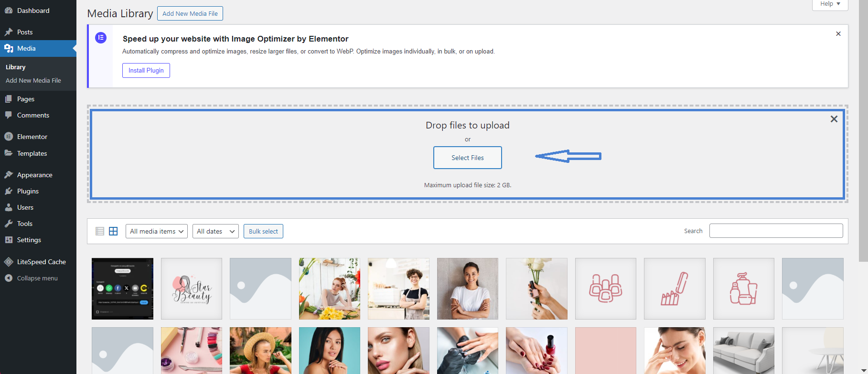The height and width of the screenshot is (374, 868).
Task: Close the file upload drop zone
Action: (x=834, y=119)
